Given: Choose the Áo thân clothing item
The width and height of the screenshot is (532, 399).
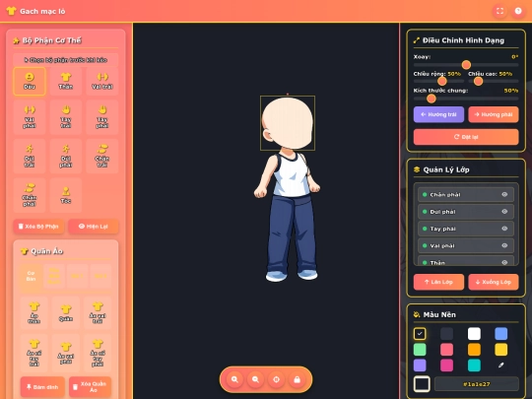Looking at the screenshot, I should coord(33,312).
